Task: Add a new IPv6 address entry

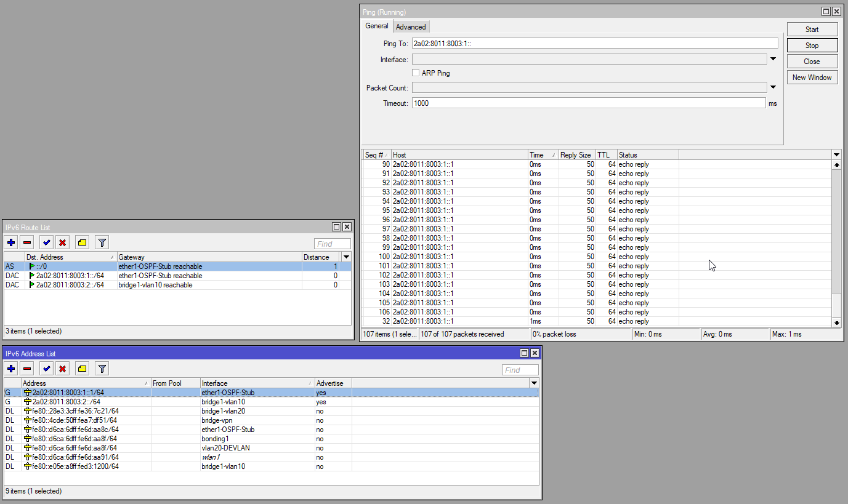Action: click(x=11, y=368)
